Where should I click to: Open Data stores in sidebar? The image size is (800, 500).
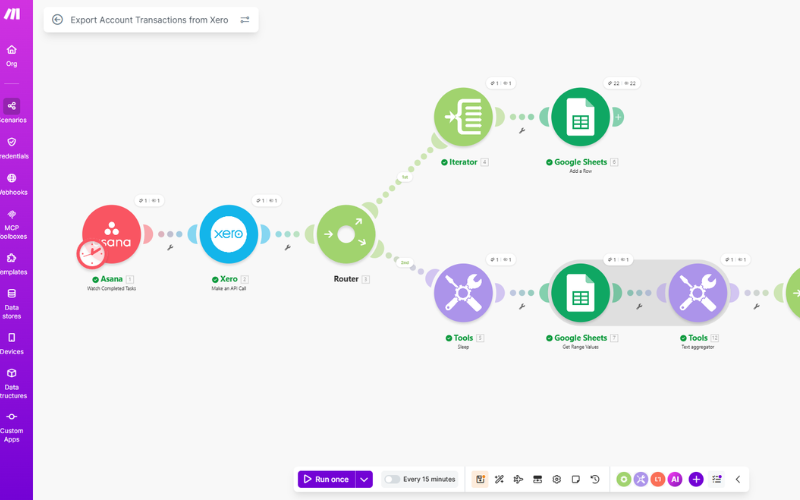coord(12,304)
